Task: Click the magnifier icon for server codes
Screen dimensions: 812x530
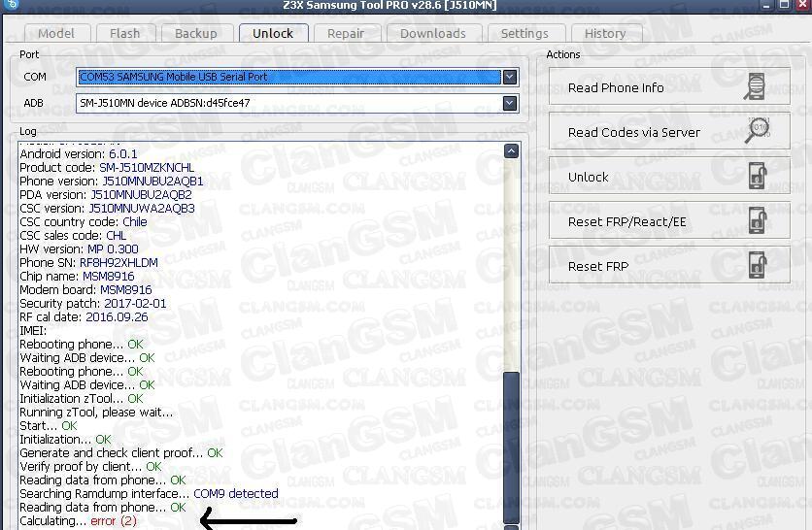Action: (758, 130)
